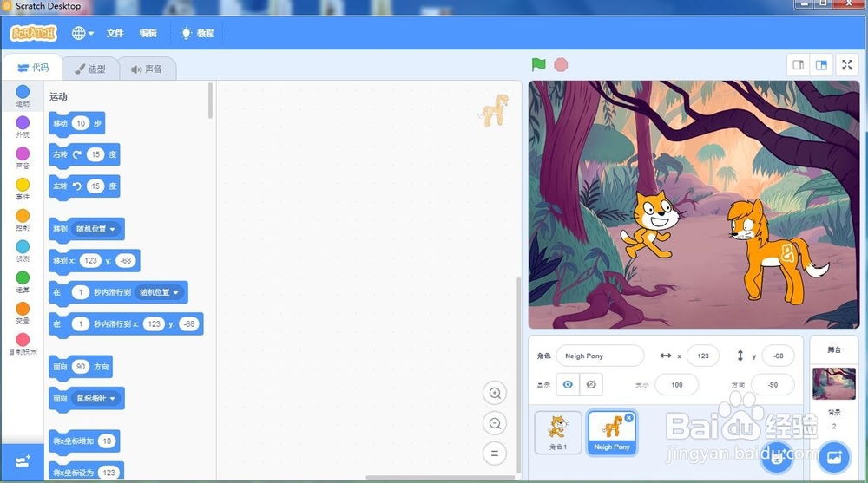Select the 变量 variables category
This screenshot has width=868, height=483.
click(23, 312)
